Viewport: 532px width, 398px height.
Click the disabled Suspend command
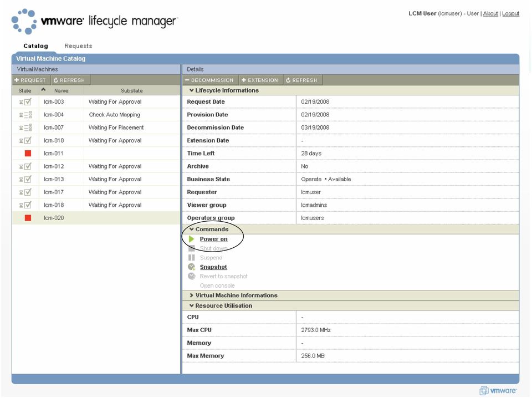pos(211,258)
